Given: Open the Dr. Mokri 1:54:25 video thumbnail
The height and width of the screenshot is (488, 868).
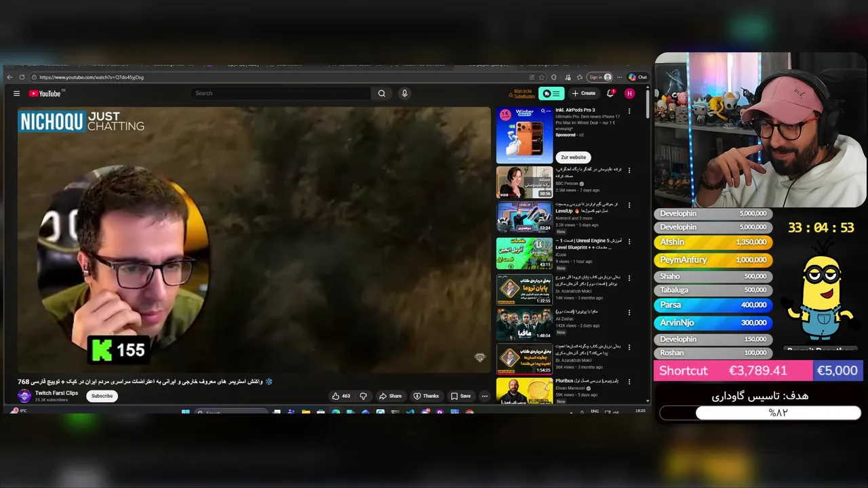Looking at the screenshot, I should click(x=524, y=359).
